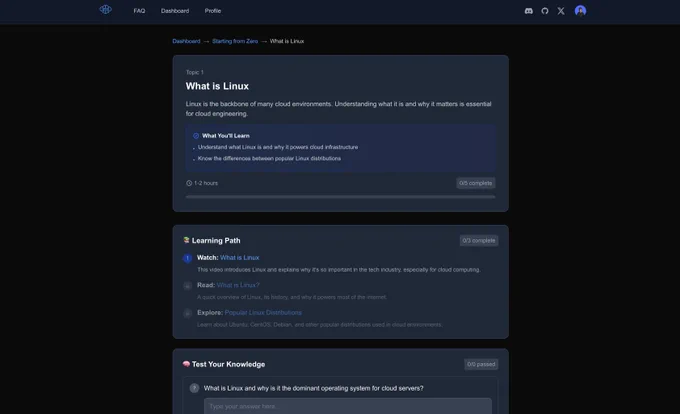Image resolution: width=680 pixels, height=414 pixels.
Task: Open the X (Twitter) icon link
Action: (x=561, y=11)
